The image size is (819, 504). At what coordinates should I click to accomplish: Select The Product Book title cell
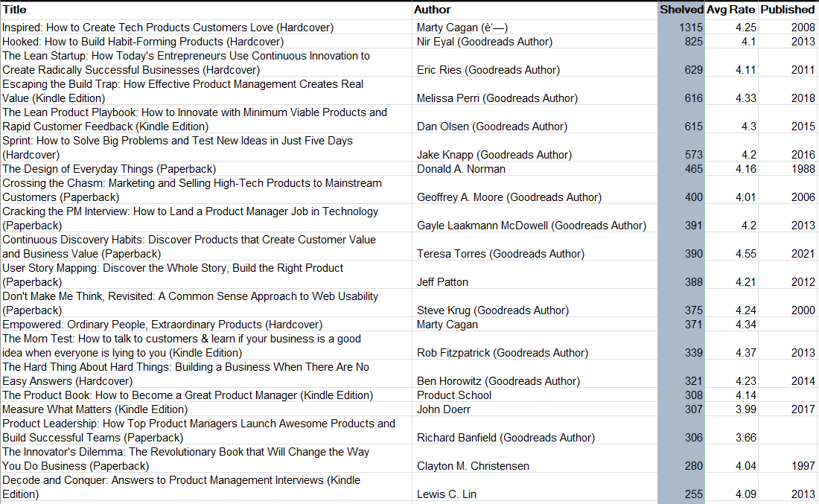point(188,395)
